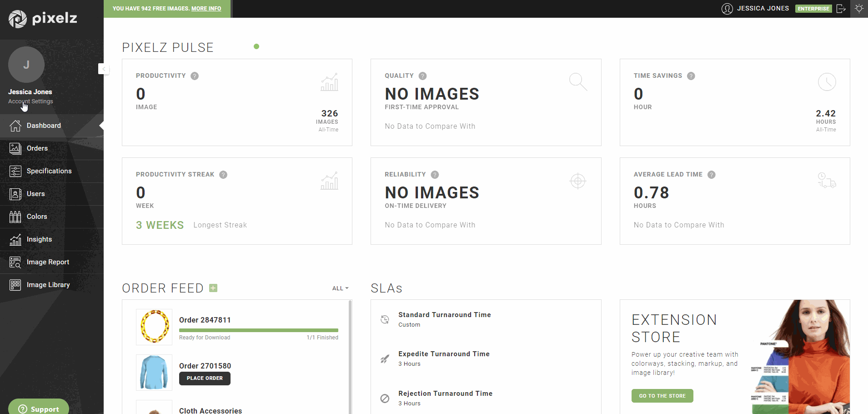
Task: Click the Rejection prohibited-circle icon
Action: [x=385, y=399]
